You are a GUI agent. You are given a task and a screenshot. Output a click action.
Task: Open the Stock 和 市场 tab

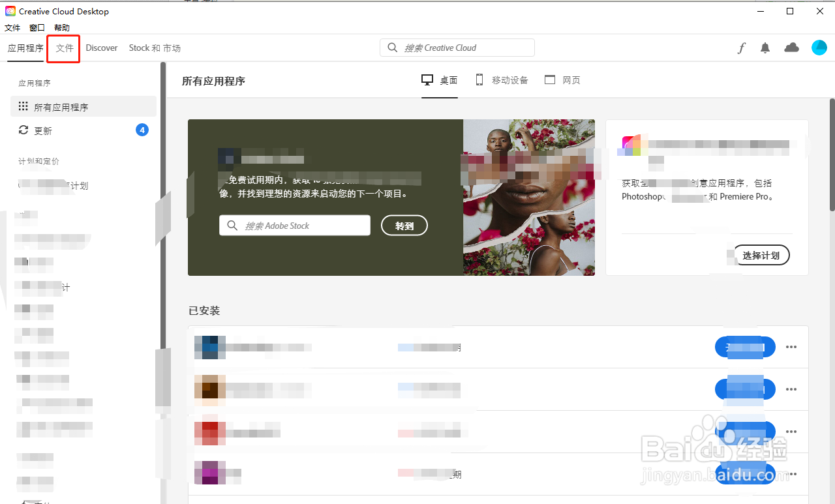click(x=155, y=48)
